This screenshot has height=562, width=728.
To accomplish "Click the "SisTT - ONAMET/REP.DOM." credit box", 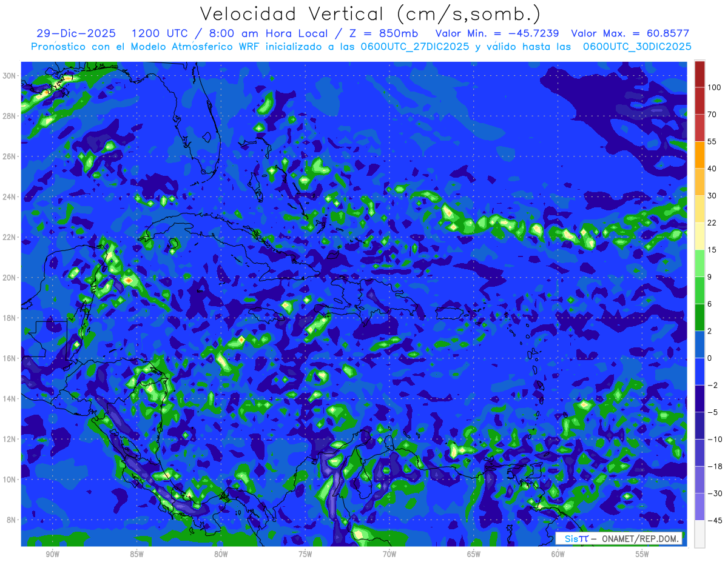I will coord(619,538).
